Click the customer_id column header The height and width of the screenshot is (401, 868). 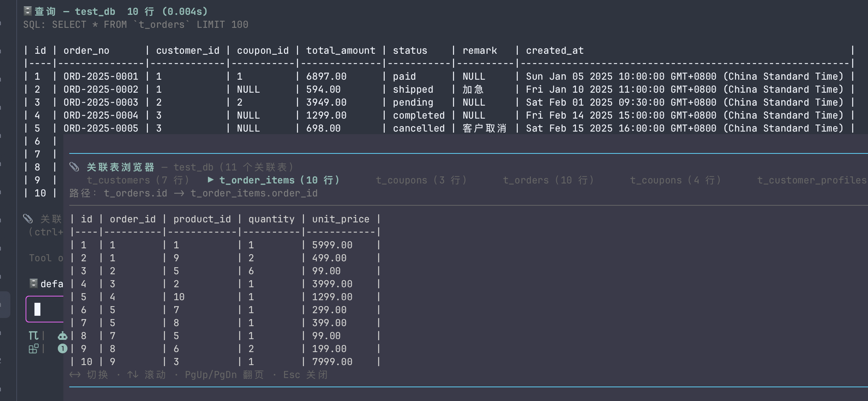pos(188,50)
